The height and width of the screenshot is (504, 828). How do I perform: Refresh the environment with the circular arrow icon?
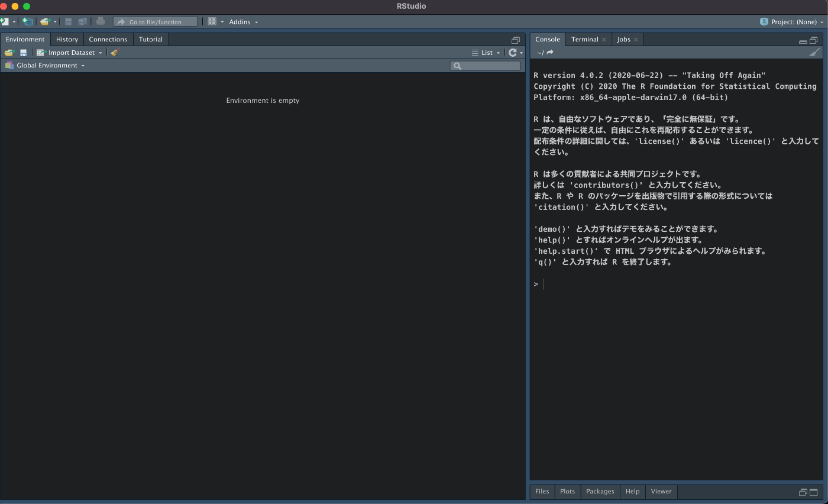coord(513,53)
